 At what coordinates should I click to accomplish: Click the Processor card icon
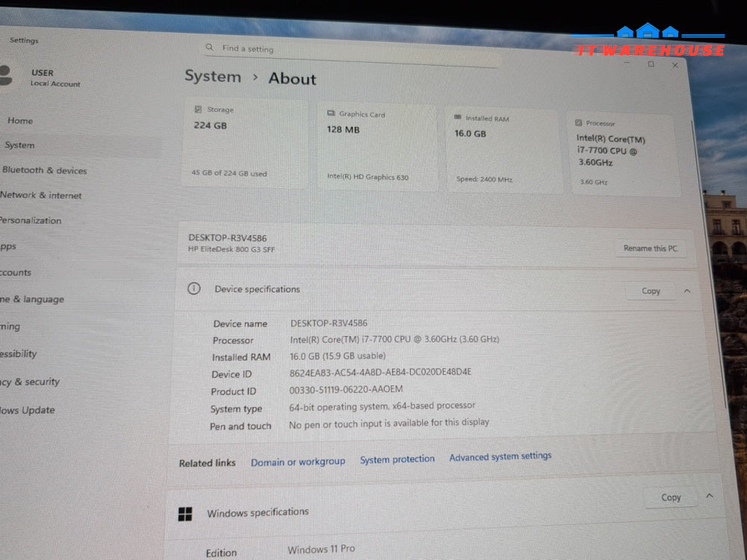tap(578, 122)
